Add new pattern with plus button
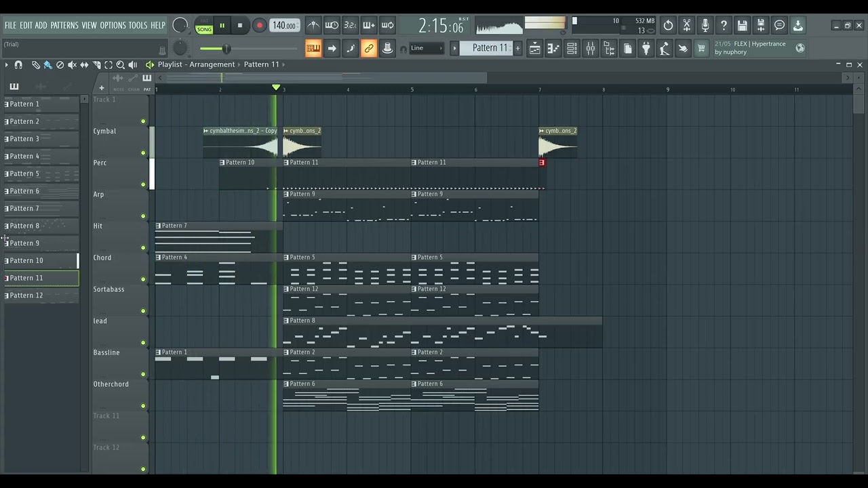868x488 pixels. (x=517, y=48)
